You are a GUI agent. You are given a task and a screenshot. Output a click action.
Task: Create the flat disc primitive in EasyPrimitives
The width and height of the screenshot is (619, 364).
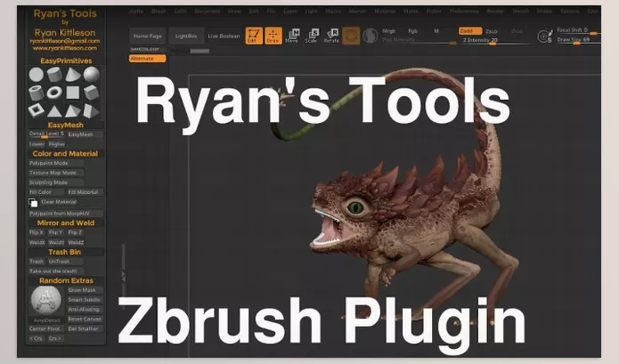point(36,74)
